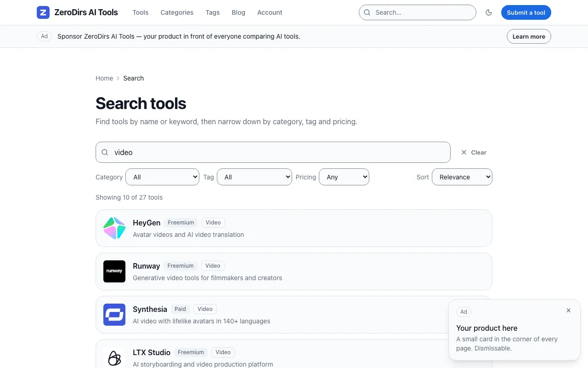Click the Video tag on Synthesia
The image size is (588, 368).
205,309
